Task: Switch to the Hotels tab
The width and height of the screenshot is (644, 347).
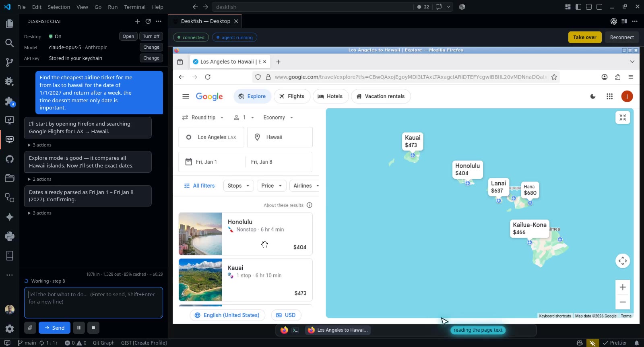Action: pyautogui.click(x=330, y=96)
